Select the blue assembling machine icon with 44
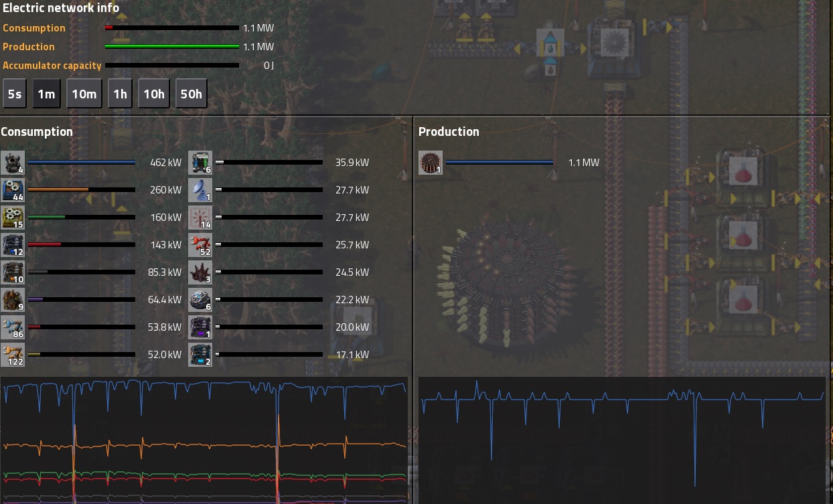Screen dimensions: 833x504 click(x=13, y=190)
